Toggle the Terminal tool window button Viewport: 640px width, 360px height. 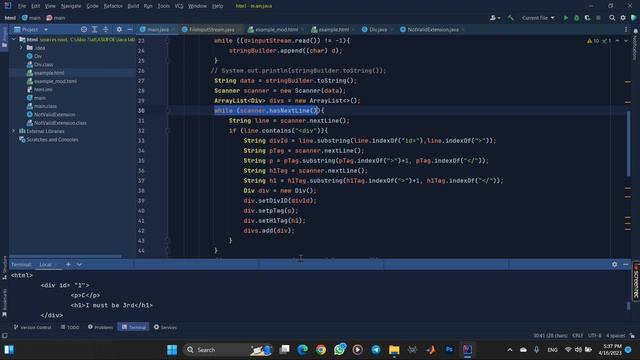133,327
